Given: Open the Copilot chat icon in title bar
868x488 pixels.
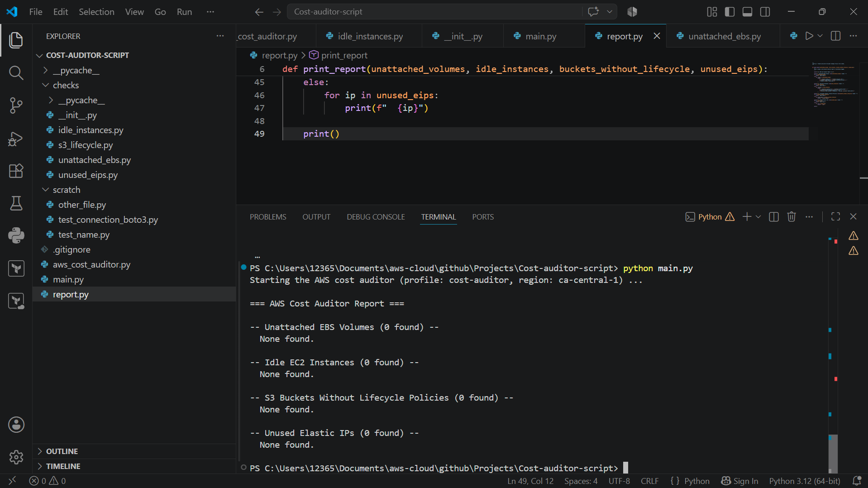Looking at the screenshot, I should point(593,12).
